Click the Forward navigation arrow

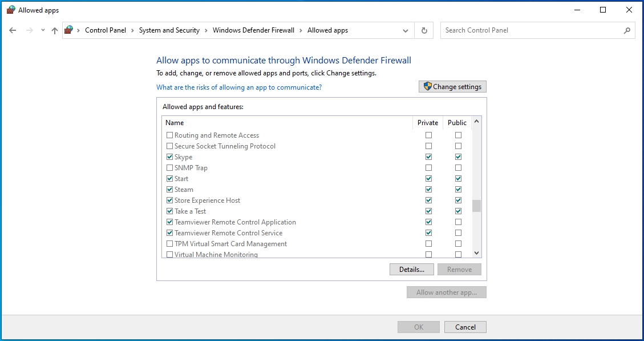[x=29, y=30]
